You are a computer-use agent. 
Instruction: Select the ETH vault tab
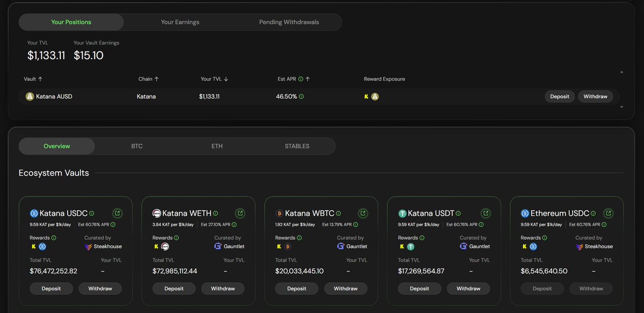pos(217,146)
